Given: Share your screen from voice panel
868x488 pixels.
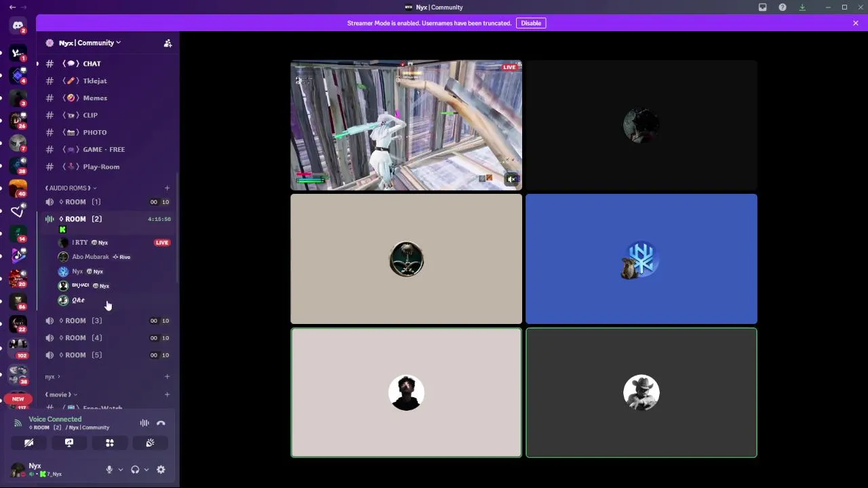Looking at the screenshot, I should pyautogui.click(x=69, y=443).
